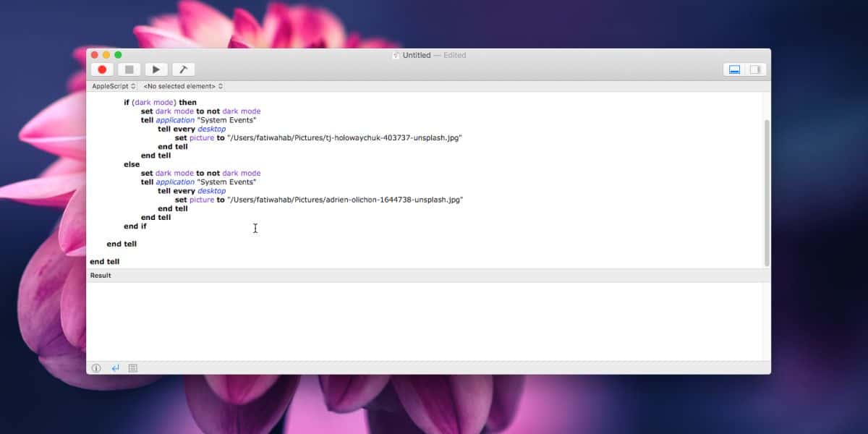Minimize the Script Editor window
The width and height of the screenshot is (868, 434).
click(x=106, y=55)
